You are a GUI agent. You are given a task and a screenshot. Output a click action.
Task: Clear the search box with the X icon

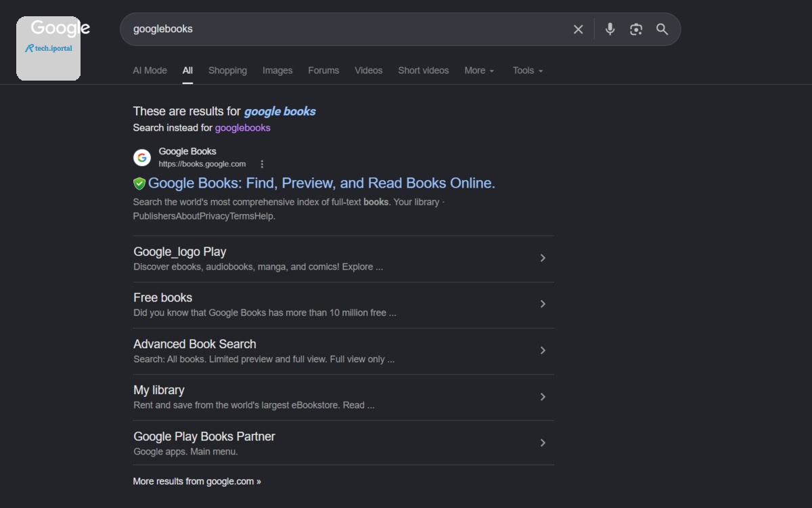click(578, 29)
